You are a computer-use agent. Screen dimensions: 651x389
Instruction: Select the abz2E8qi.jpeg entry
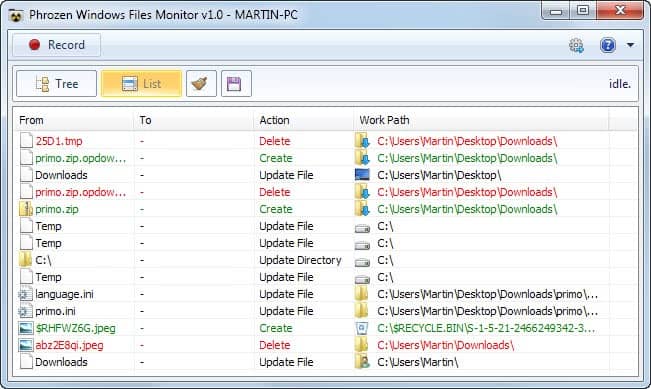point(69,345)
